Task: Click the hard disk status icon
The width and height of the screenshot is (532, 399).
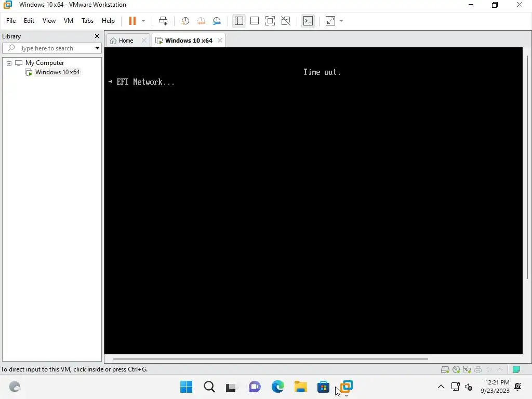Action: (445, 369)
